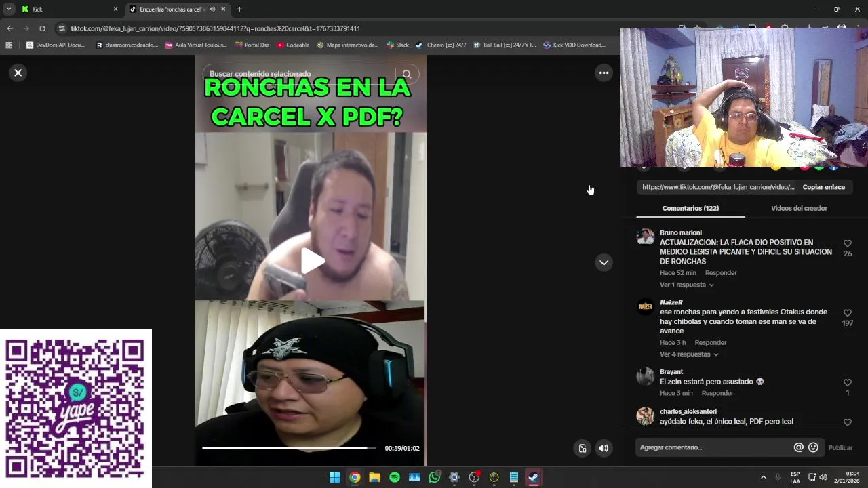Show hidden system tray icons chevron
The image size is (868, 488).
(763, 477)
